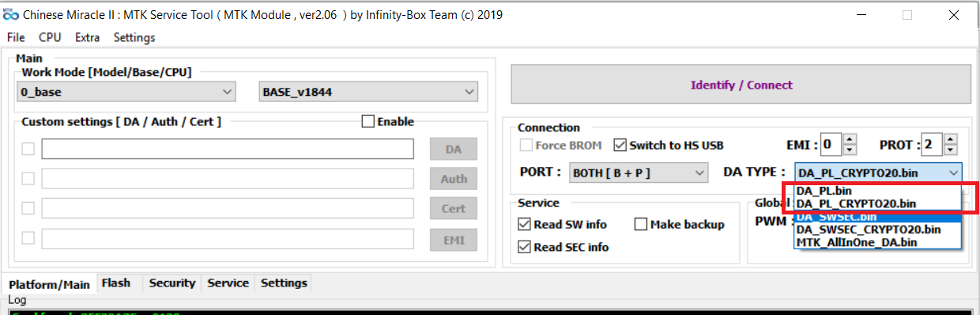Decrease the EMI spinner value

coord(850,150)
